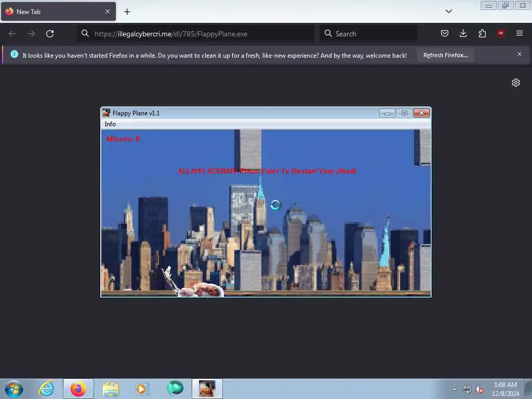
Task: Open the new tab personalize gear
Action: pos(516,83)
